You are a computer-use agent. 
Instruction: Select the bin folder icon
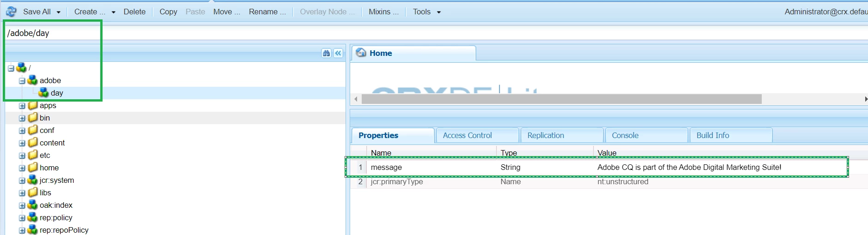tap(32, 118)
